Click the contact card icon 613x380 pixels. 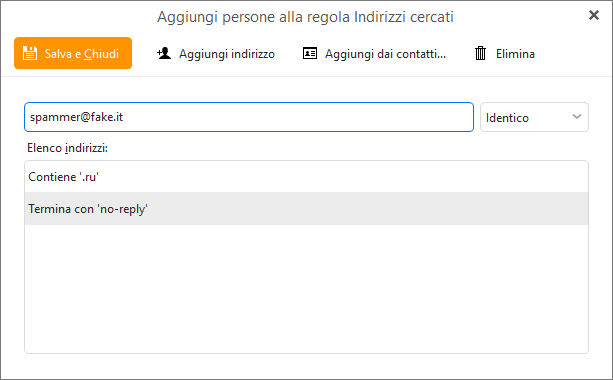310,53
